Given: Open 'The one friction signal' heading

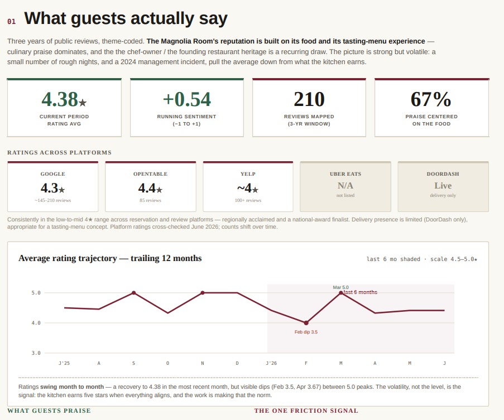Looking at the screenshot, I should tap(306, 411).
